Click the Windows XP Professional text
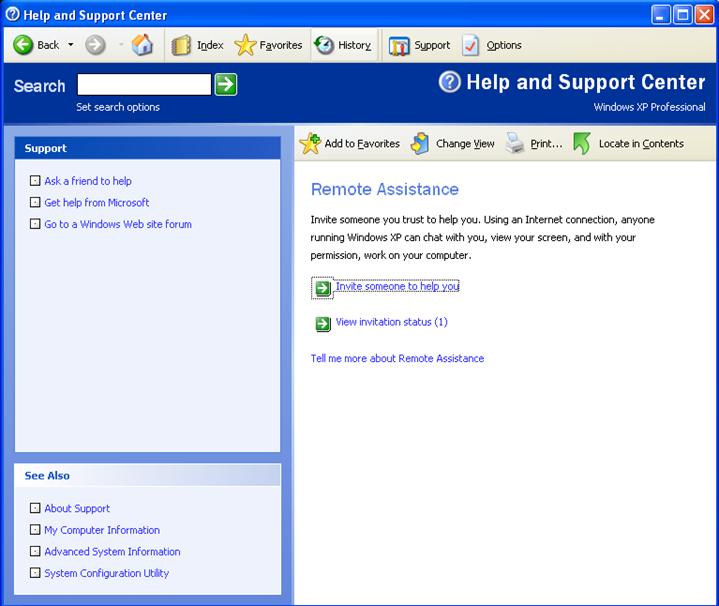The width and height of the screenshot is (719, 606). pyautogui.click(x=649, y=107)
